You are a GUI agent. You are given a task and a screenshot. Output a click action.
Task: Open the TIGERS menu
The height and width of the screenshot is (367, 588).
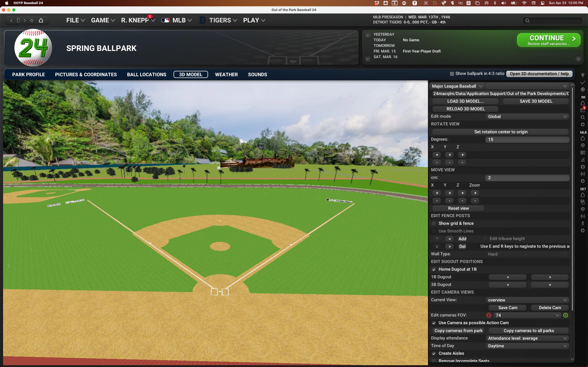click(220, 20)
